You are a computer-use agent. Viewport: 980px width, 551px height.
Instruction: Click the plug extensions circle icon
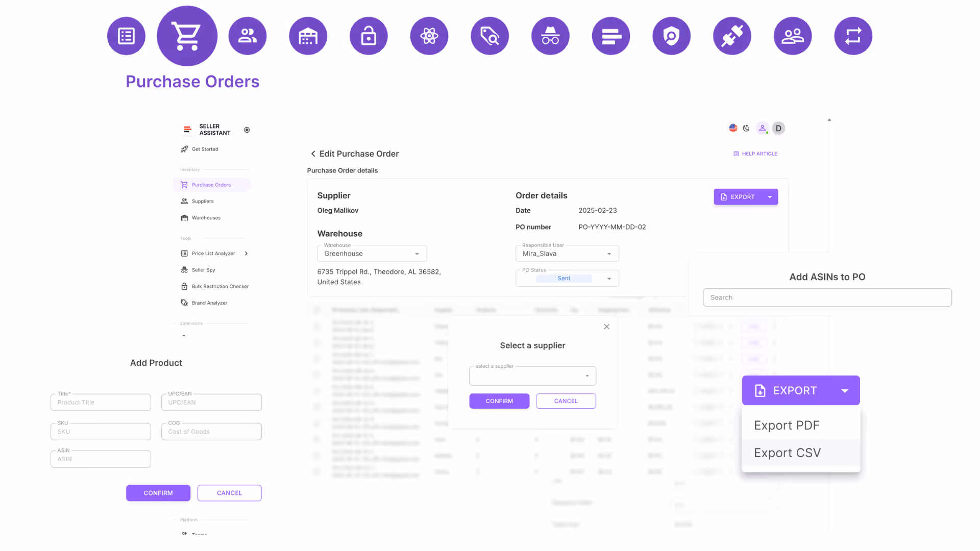point(732,36)
